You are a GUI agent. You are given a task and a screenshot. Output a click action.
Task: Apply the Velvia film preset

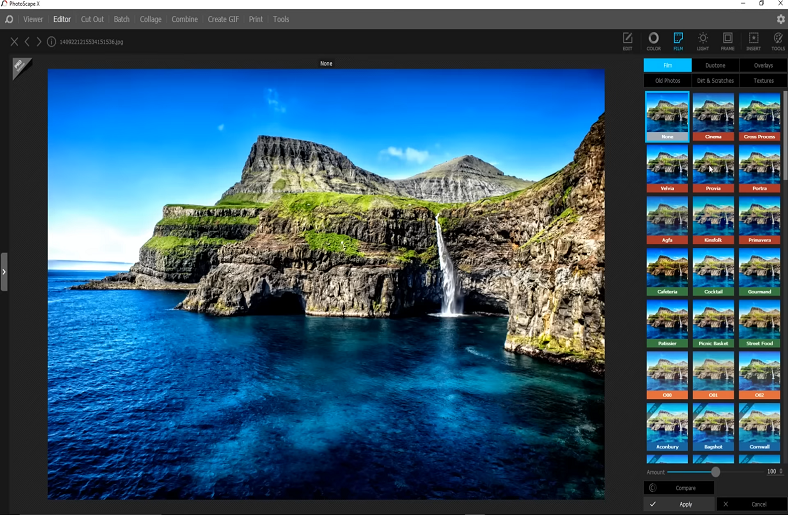pyautogui.click(x=667, y=168)
